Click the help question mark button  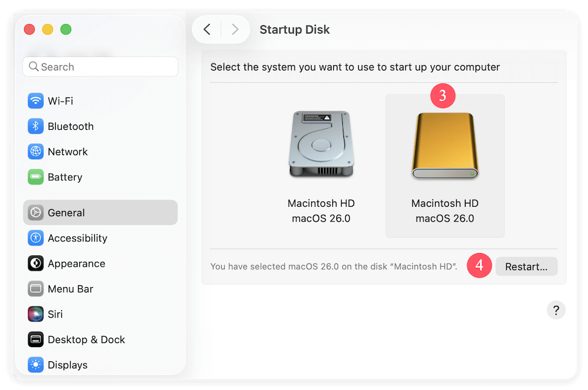pos(556,310)
